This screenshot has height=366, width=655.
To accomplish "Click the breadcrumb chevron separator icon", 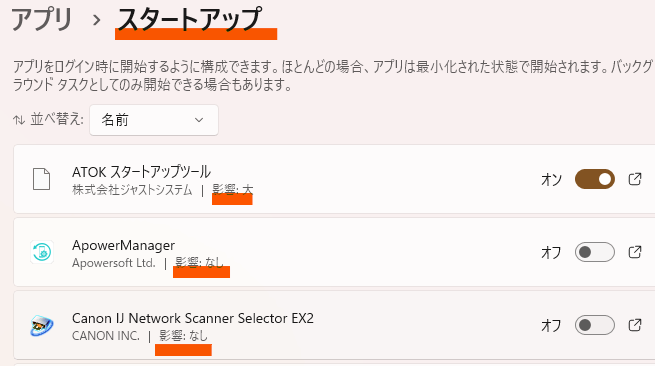I will 96,20.
